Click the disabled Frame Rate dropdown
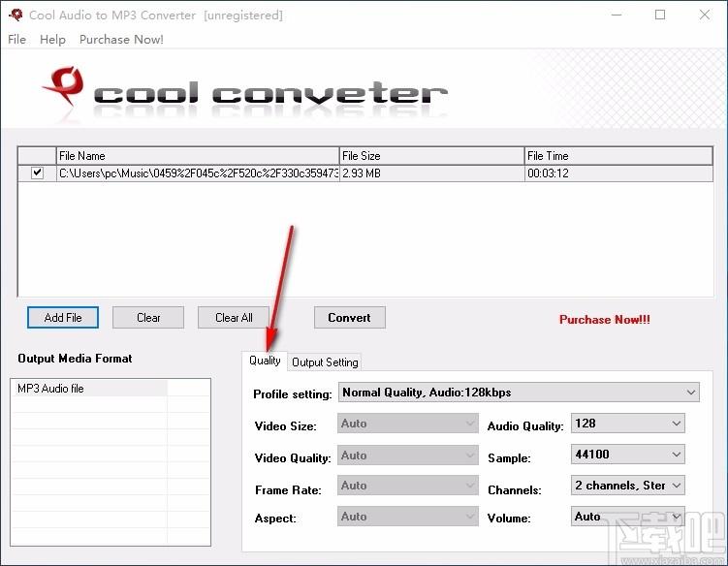The image size is (728, 566). point(408,486)
